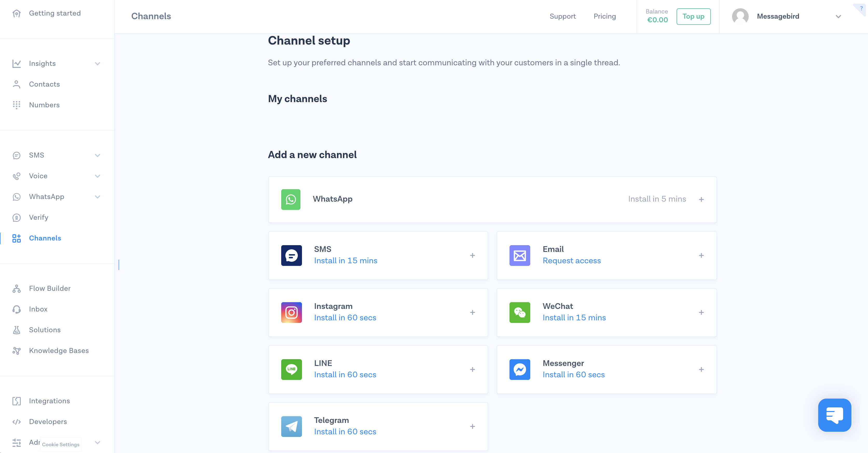Click the Developers code icon
The image size is (868, 453).
(17, 422)
